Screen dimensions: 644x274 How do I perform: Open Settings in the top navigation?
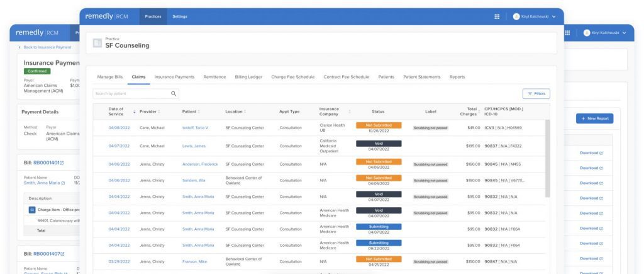[x=179, y=16]
